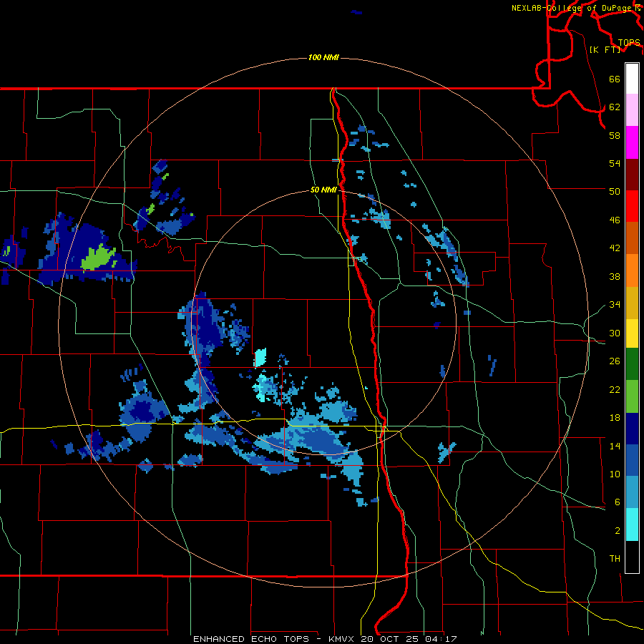Click the "34" legend value
This screenshot has height=644, width=644.
(615, 305)
